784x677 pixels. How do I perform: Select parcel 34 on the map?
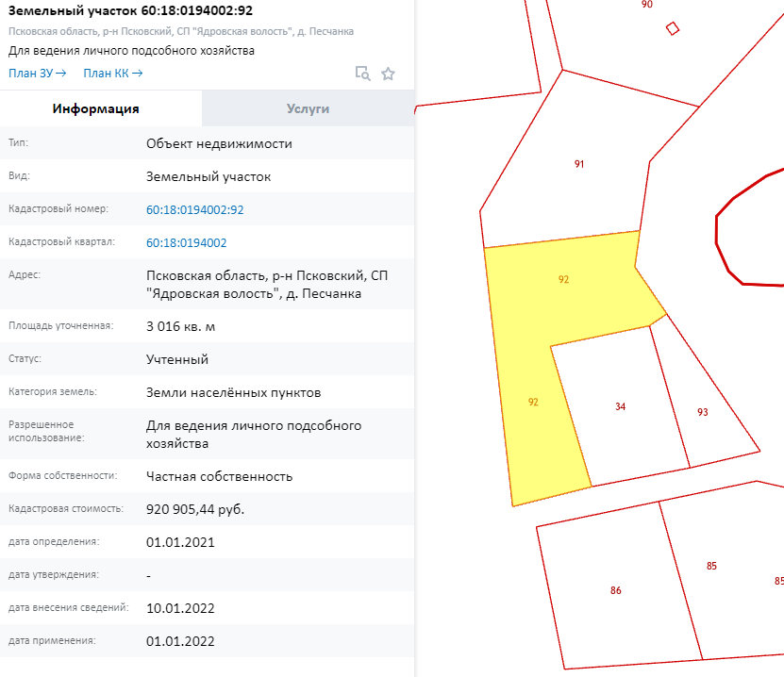620,406
